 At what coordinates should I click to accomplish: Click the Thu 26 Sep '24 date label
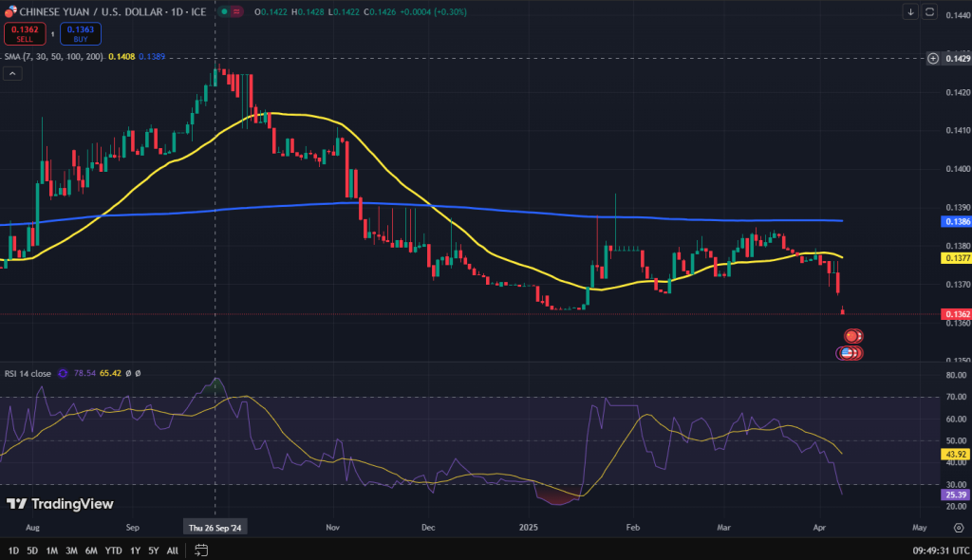215,528
